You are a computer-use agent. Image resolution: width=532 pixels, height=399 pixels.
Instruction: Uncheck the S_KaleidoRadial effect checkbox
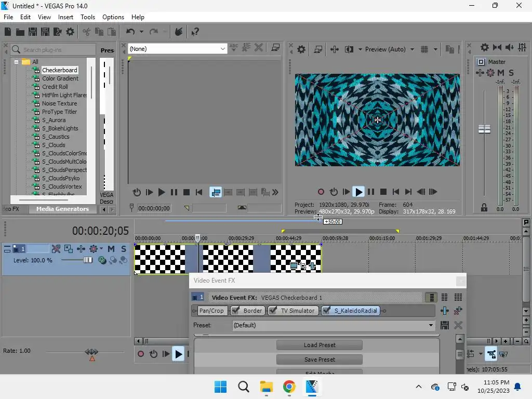(x=326, y=311)
